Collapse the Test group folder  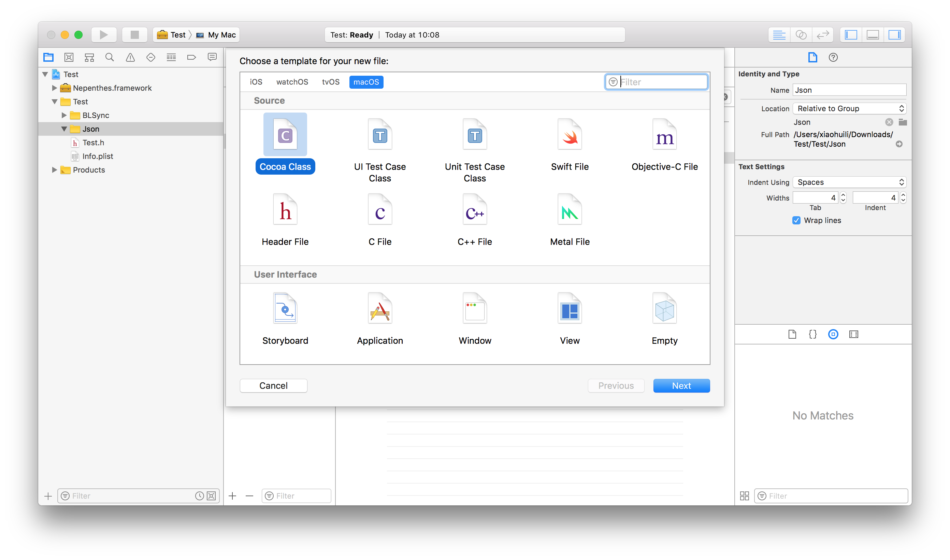coord(55,102)
